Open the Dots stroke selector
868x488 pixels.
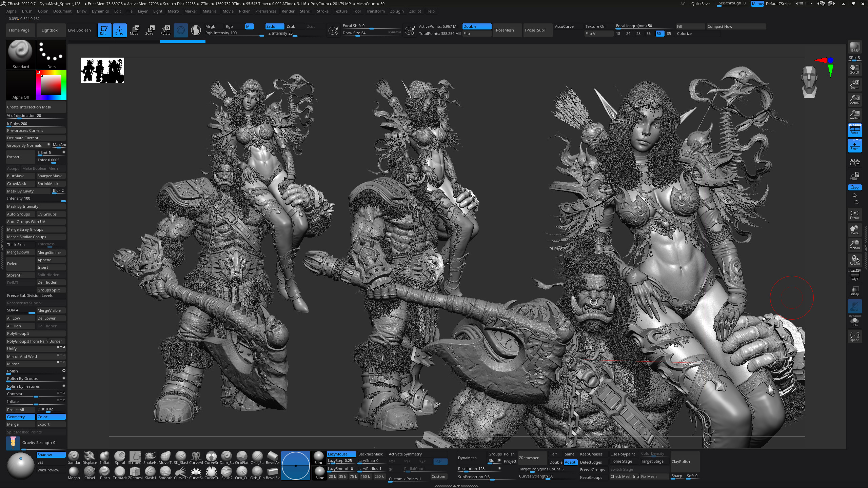pyautogui.click(x=51, y=54)
